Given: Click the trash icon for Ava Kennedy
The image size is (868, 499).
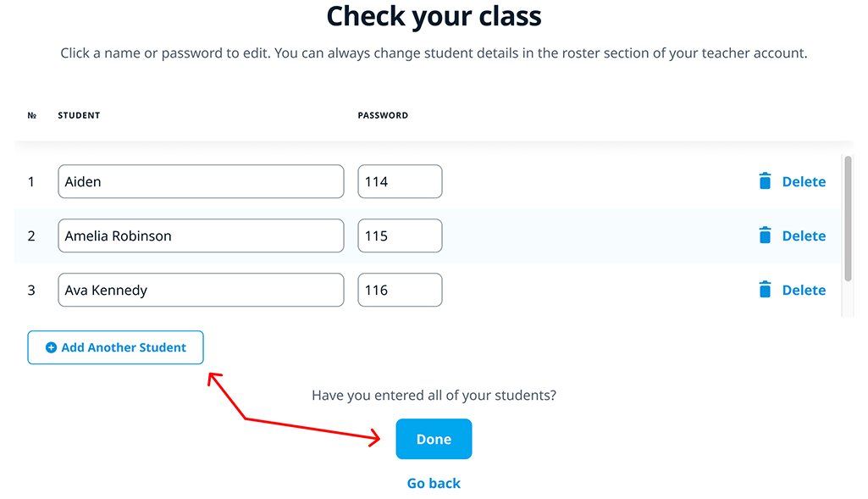Looking at the screenshot, I should coord(765,290).
